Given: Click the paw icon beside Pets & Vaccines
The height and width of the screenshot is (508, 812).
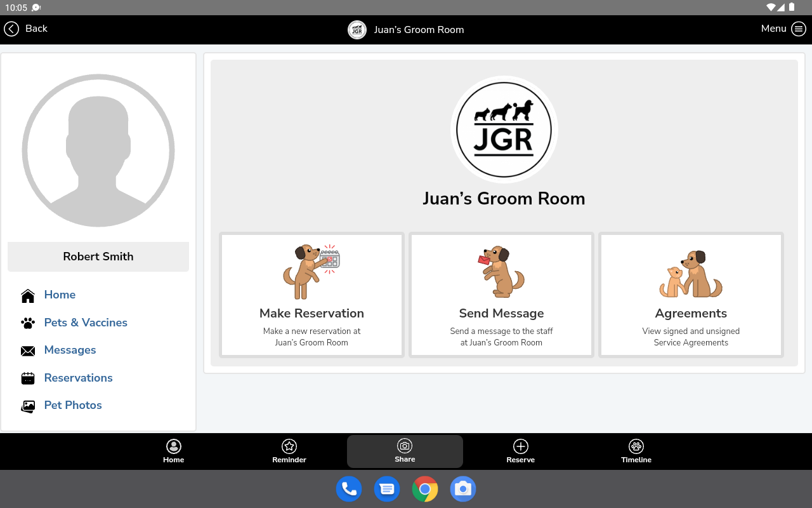Looking at the screenshot, I should click(28, 323).
